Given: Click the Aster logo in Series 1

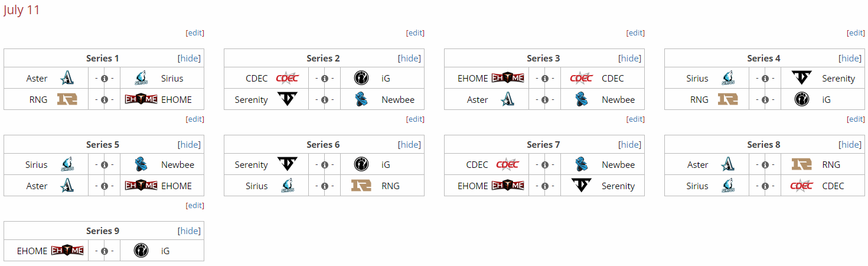Looking at the screenshot, I should [67, 78].
